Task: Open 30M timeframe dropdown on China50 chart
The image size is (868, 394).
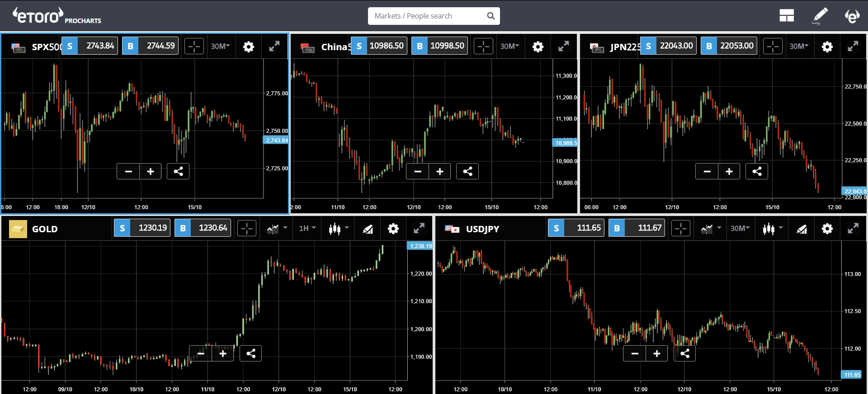Action: click(x=510, y=46)
